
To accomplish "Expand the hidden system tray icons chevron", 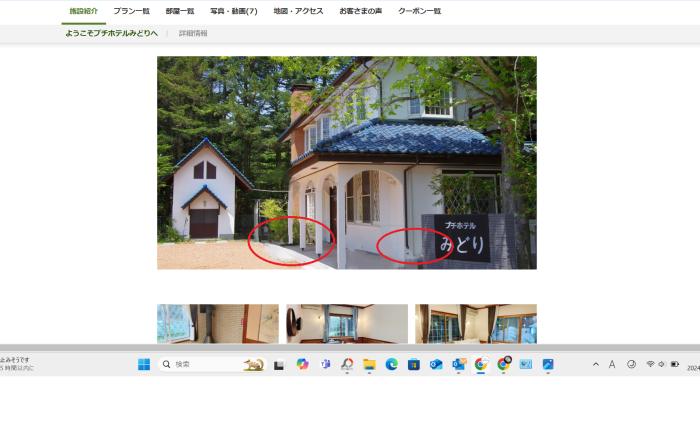I will (x=596, y=365).
